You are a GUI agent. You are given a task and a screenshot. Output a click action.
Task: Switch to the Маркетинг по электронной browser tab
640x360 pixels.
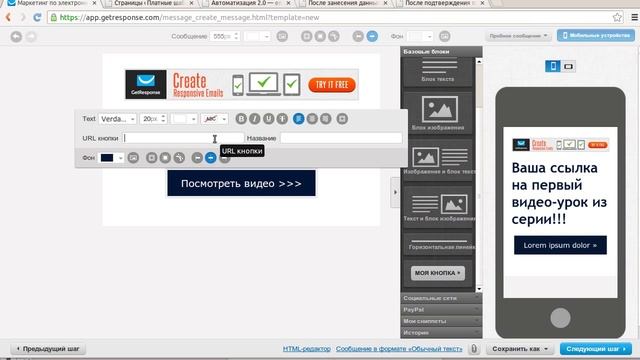[51, 3]
